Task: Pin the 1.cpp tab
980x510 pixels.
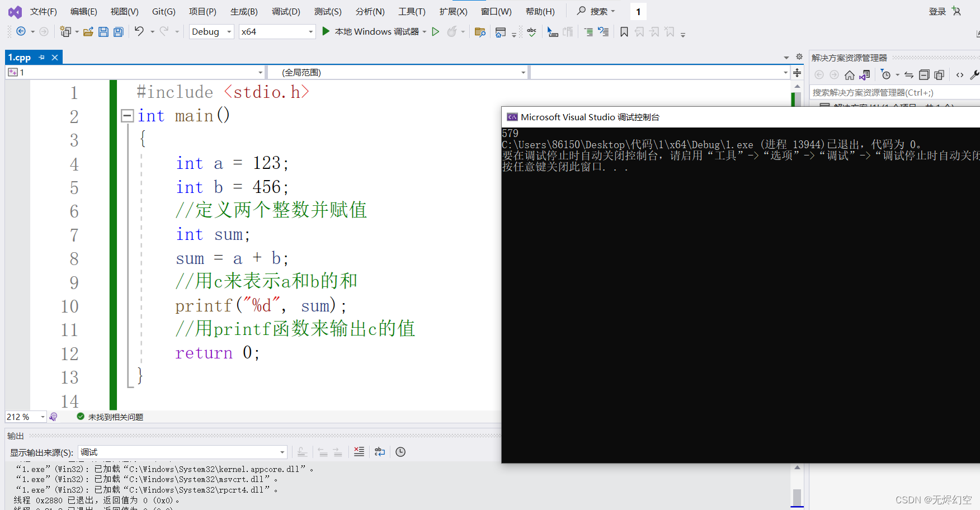Action: [x=41, y=58]
